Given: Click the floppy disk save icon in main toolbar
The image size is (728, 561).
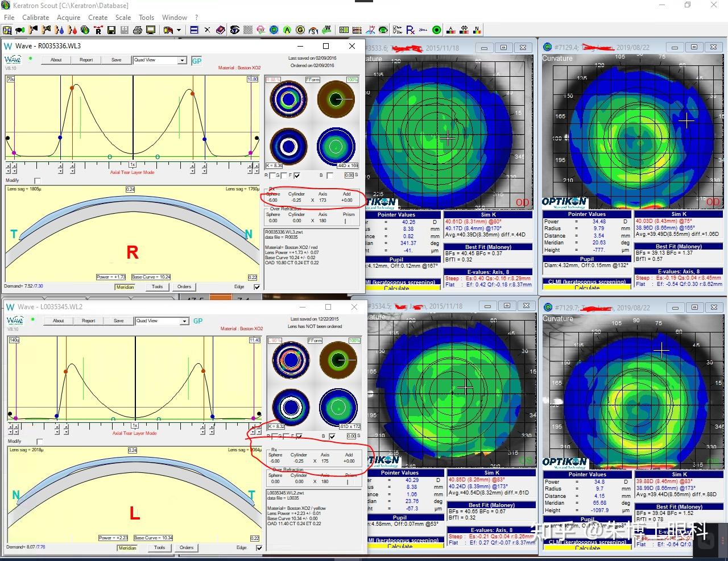Looking at the screenshot, I should (111, 30).
